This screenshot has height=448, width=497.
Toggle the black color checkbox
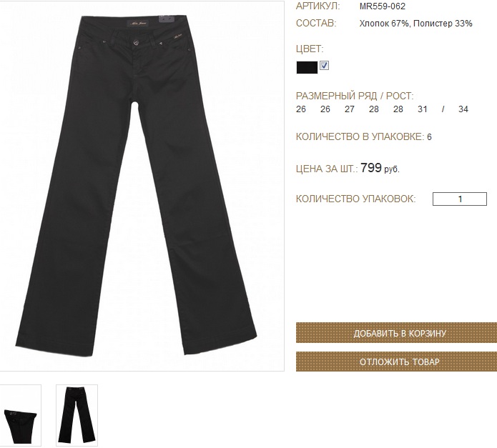click(x=324, y=66)
